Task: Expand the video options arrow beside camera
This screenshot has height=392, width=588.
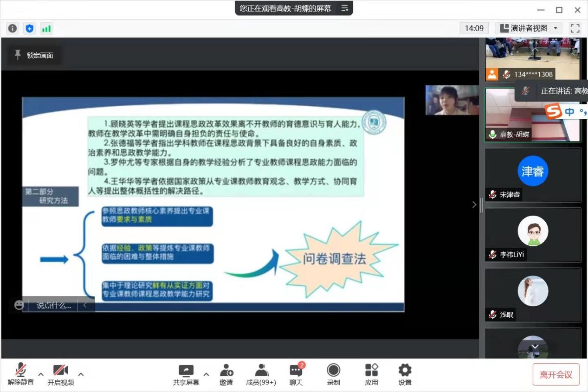Action: 81,374
